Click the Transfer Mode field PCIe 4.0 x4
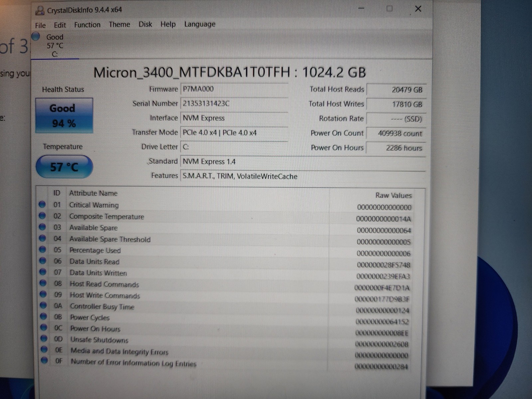The image size is (532, 399). (234, 133)
